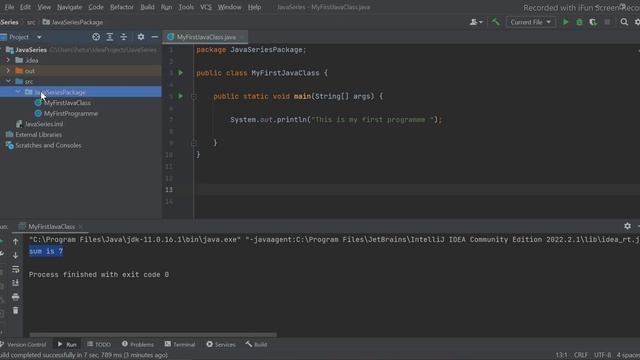This screenshot has width=640, height=360.
Task: Open the TODO tool window
Action: pyautogui.click(x=99, y=344)
